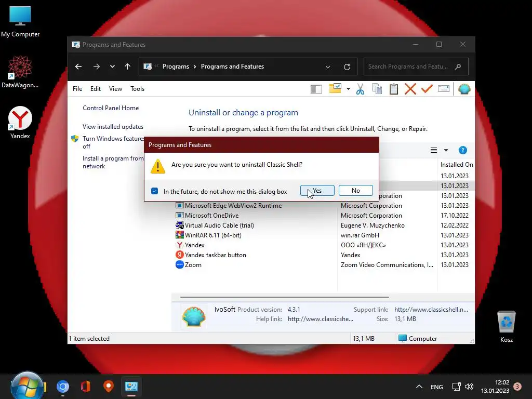Screen dimensions: 532x399
Task: Open Chrome from the taskbar
Action: point(63,387)
